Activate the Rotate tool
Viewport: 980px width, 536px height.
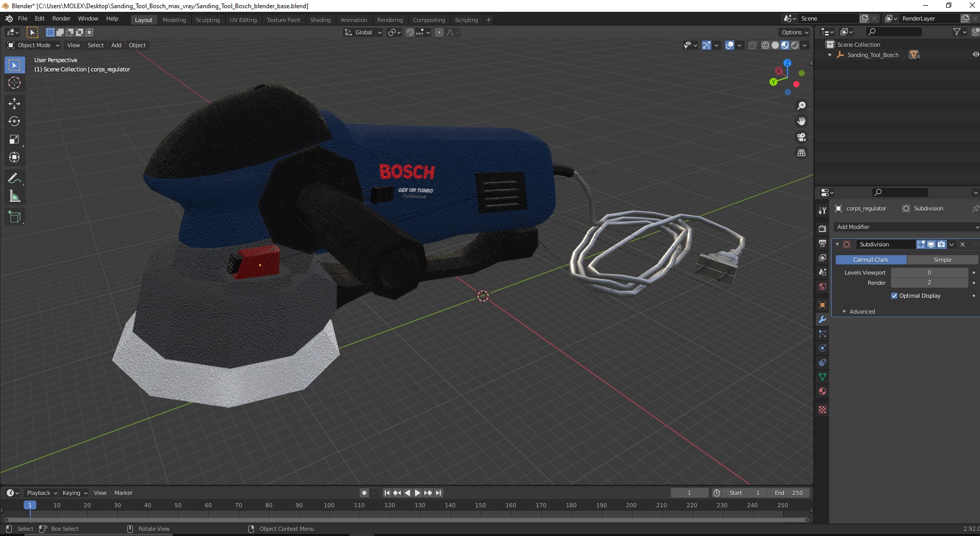(x=14, y=122)
